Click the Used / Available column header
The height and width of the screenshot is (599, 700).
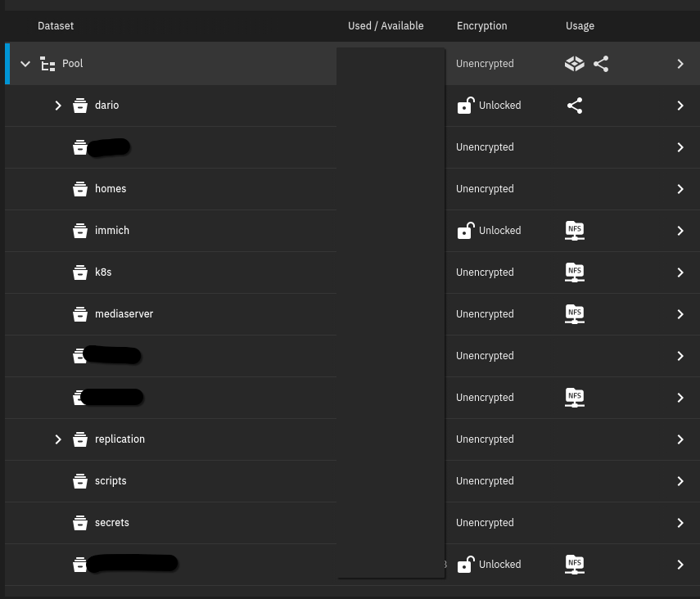(x=386, y=26)
